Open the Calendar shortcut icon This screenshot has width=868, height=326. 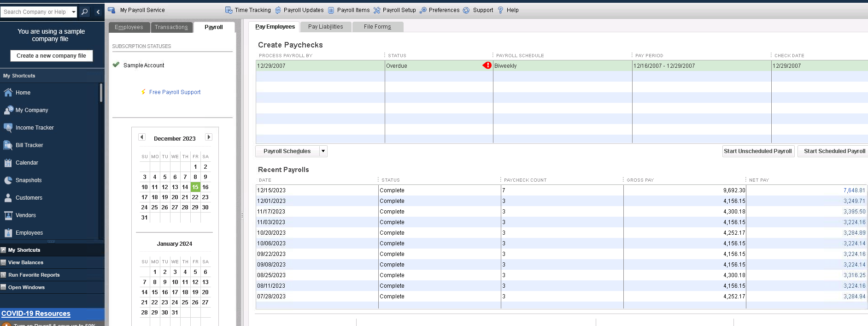[x=8, y=163]
